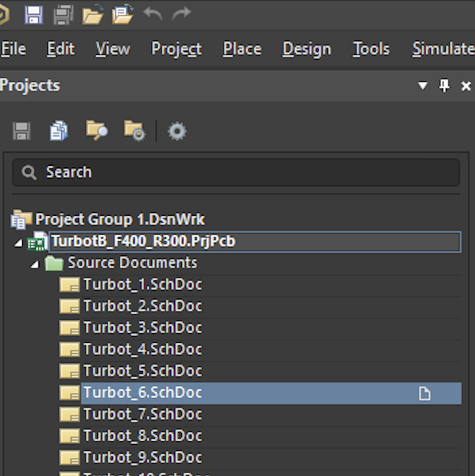The height and width of the screenshot is (476, 475).
Task: Click schematic icon beside Turbot_9.SchDoc
Action: [69, 457]
